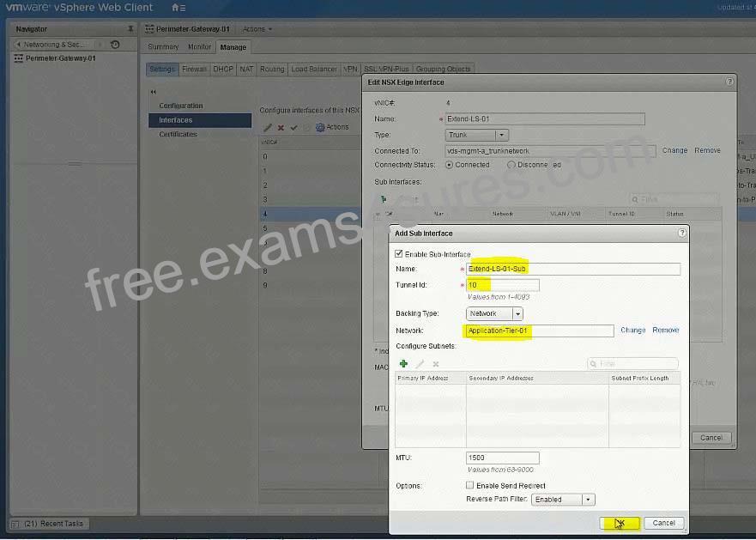The height and width of the screenshot is (540, 756).
Task: Open the Backing Type dropdown
Action: point(494,313)
